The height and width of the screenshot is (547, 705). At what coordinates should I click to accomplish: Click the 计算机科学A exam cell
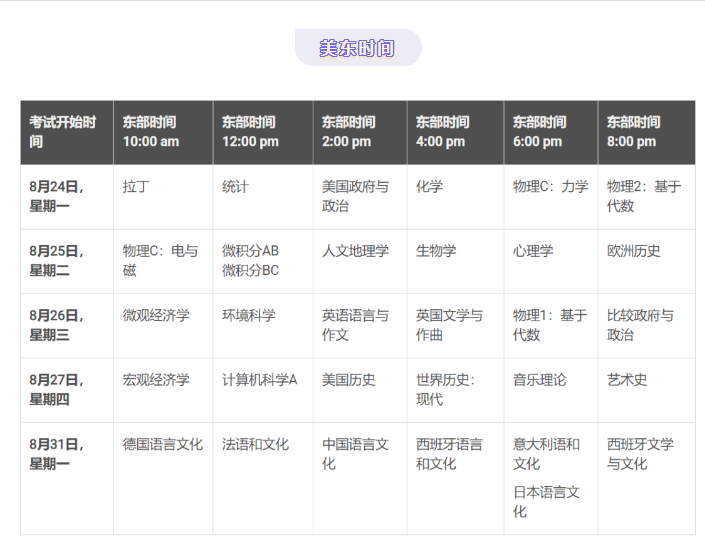pyautogui.click(x=260, y=380)
